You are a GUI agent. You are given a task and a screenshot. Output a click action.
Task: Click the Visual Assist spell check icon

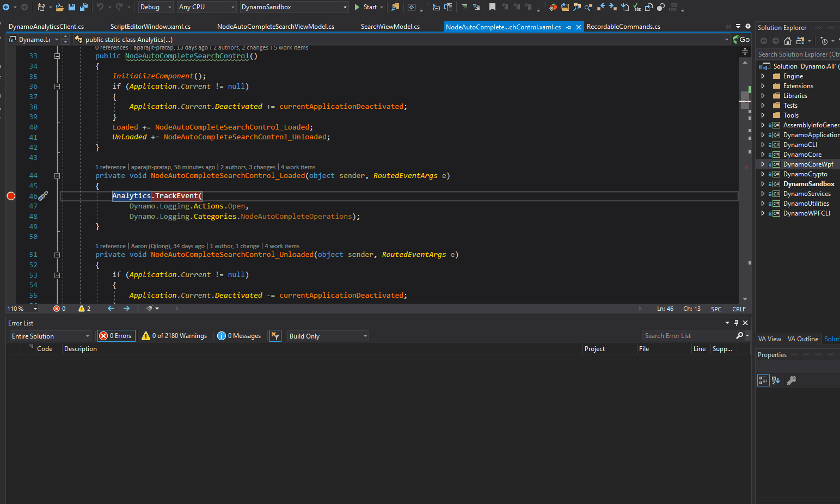pos(636,7)
